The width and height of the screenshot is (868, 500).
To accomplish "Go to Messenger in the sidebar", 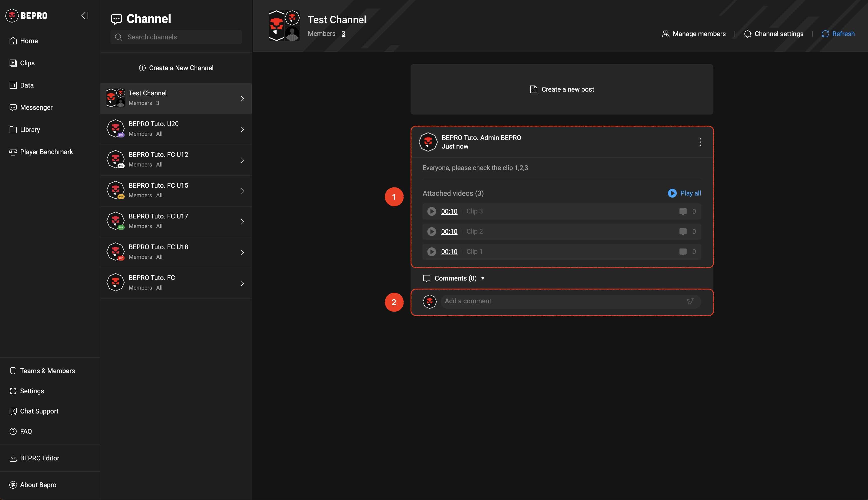I will pyautogui.click(x=36, y=107).
